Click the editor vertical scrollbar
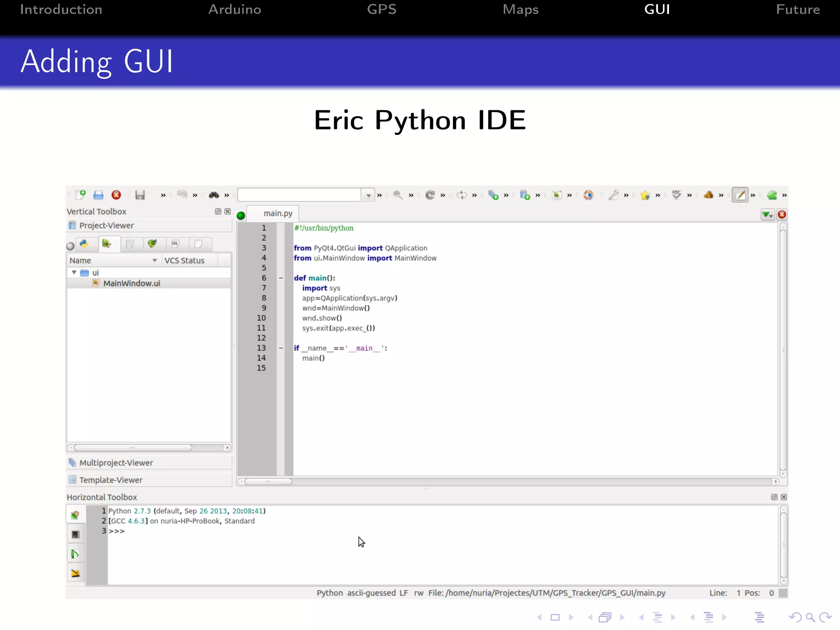Image resolution: width=840 pixels, height=630 pixels. (783, 350)
